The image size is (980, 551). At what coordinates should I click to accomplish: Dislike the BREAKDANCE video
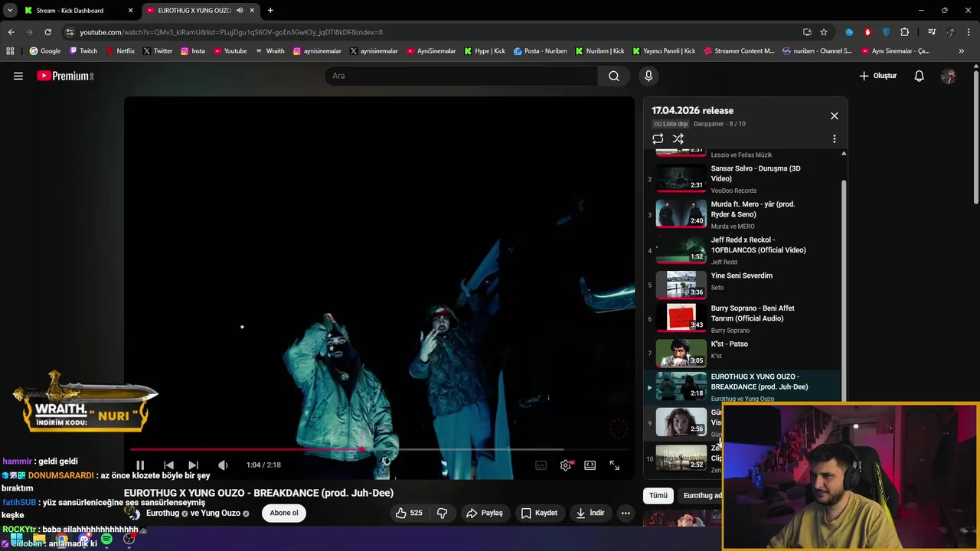(x=442, y=513)
